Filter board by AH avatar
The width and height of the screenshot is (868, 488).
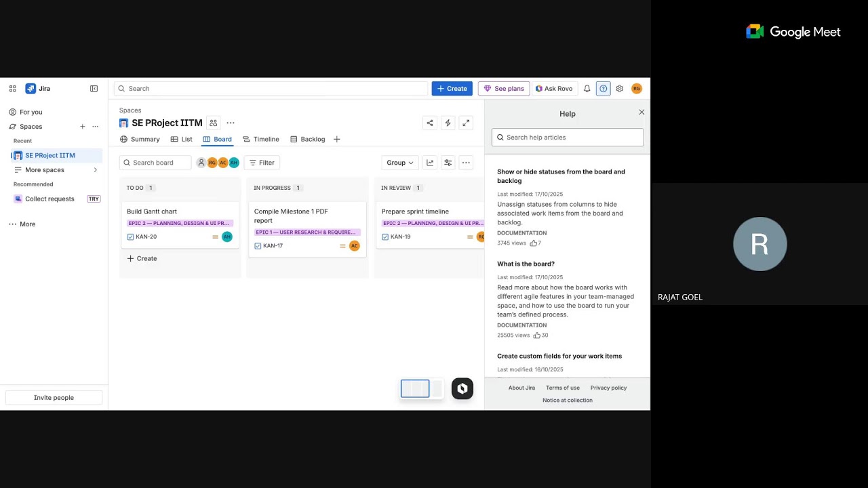click(x=234, y=163)
